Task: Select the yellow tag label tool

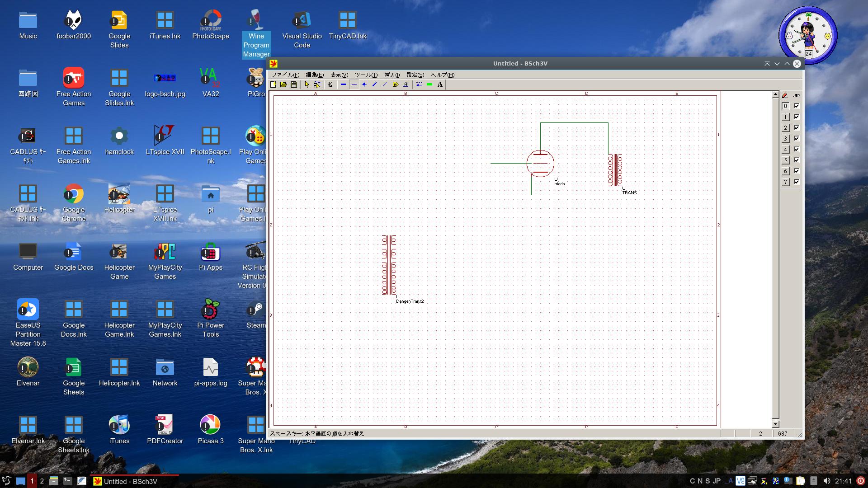Action: [396, 84]
